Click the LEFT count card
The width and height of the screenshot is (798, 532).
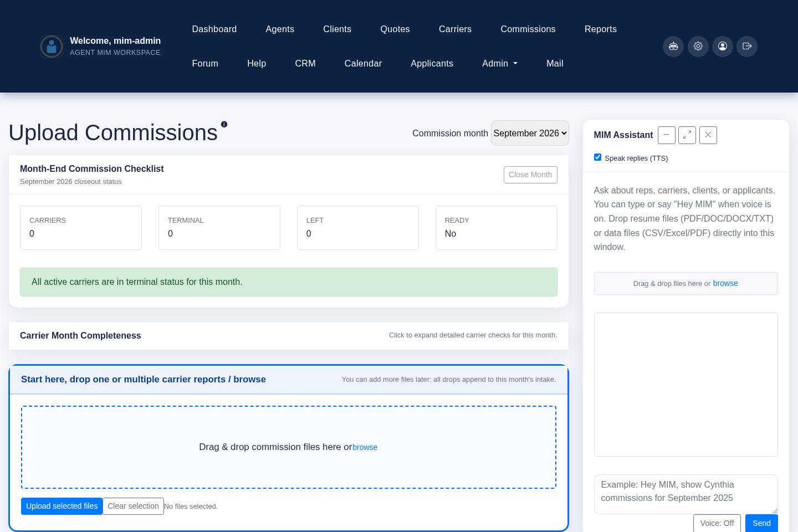[358, 228]
